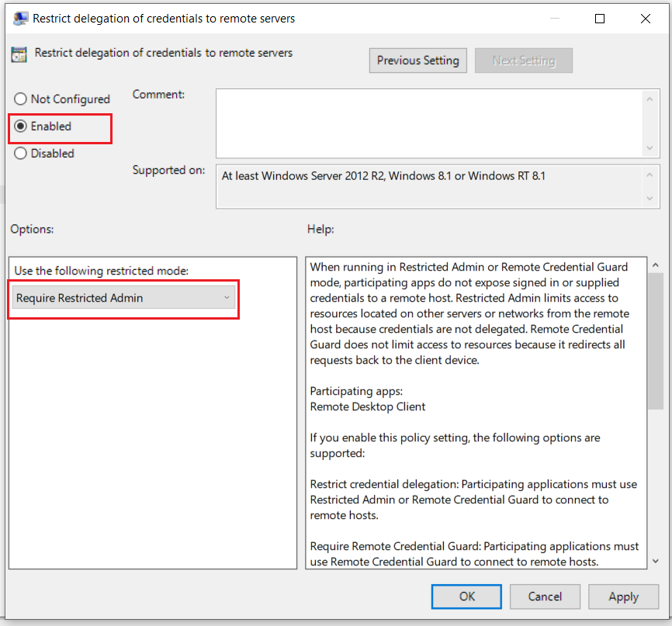Go to the Previous Setting

417,61
